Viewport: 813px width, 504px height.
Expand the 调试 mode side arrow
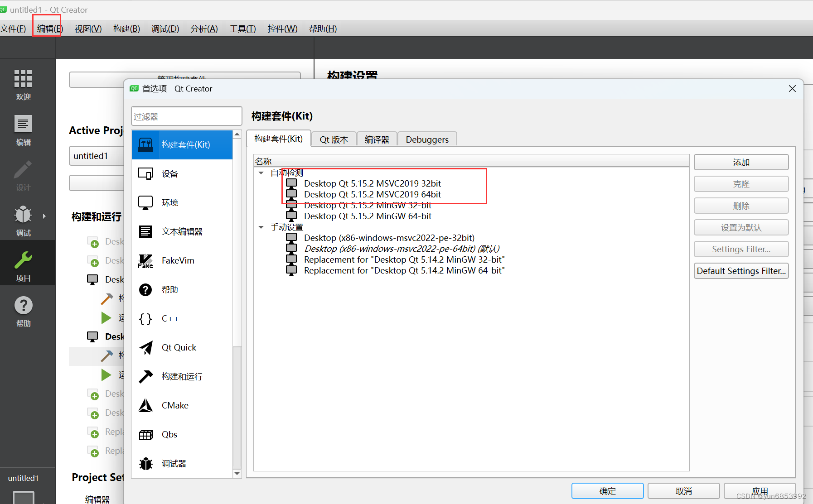pos(44,216)
